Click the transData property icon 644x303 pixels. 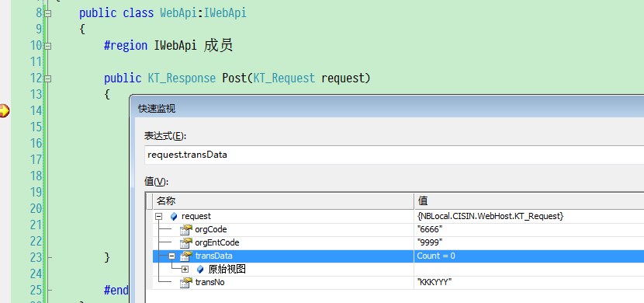186,256
